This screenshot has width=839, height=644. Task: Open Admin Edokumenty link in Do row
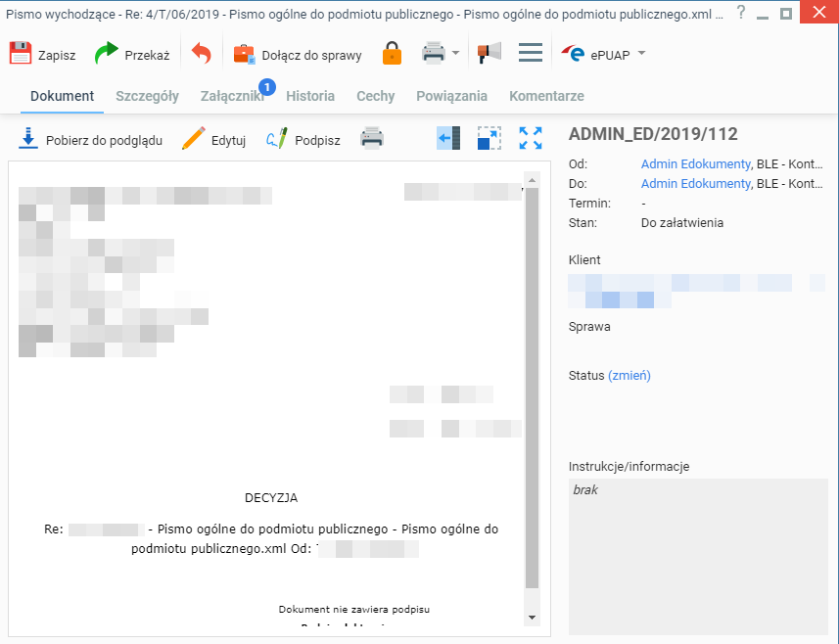click(696, 184)
